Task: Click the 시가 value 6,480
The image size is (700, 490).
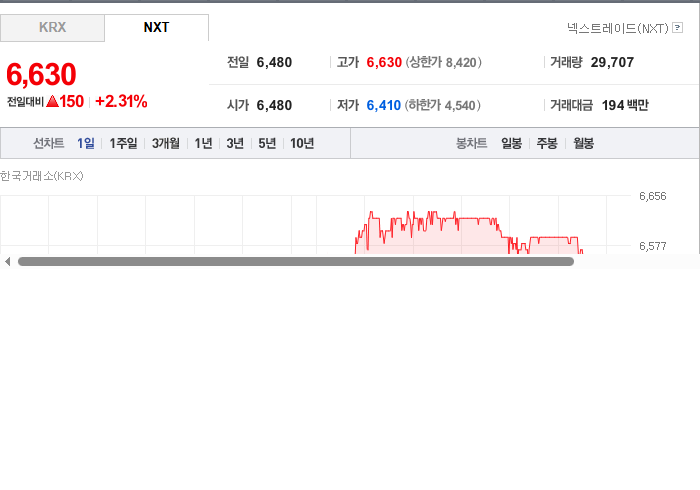Action: tap(274, 105)
